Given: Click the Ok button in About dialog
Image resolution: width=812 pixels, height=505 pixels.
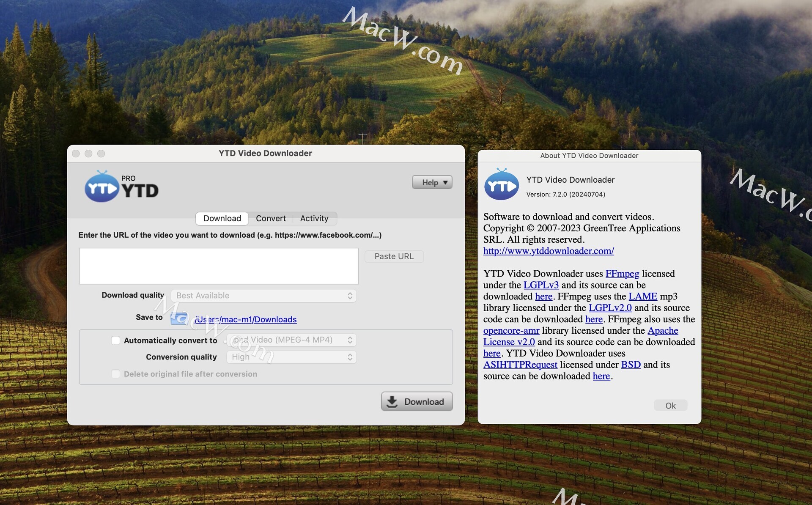Looking at the screenshot, I should (670, 406).
